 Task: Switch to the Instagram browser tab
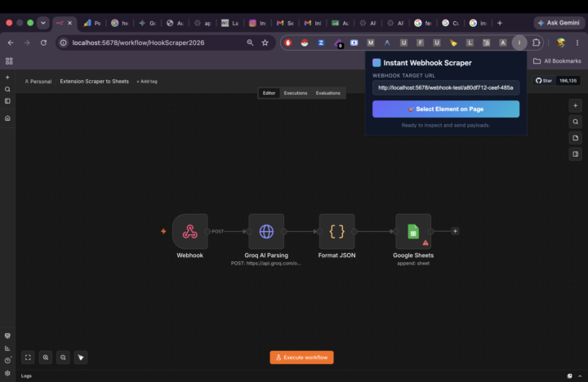tap(257, 23)
